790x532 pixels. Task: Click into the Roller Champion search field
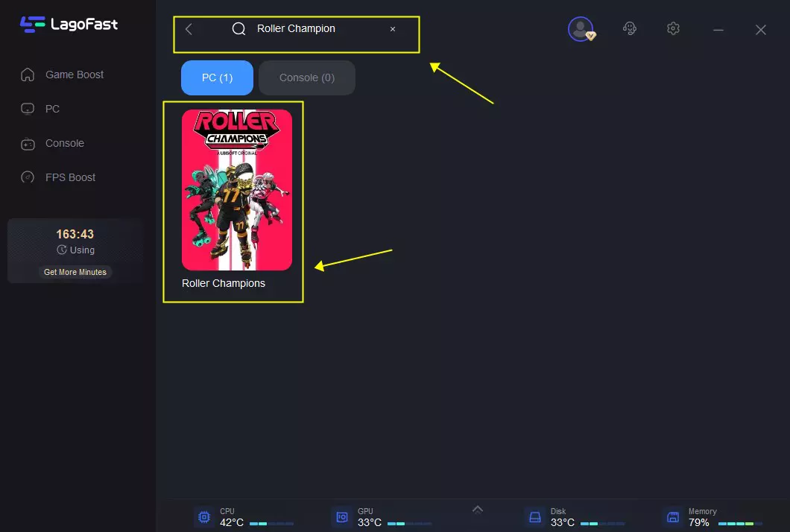coord(296,29)
